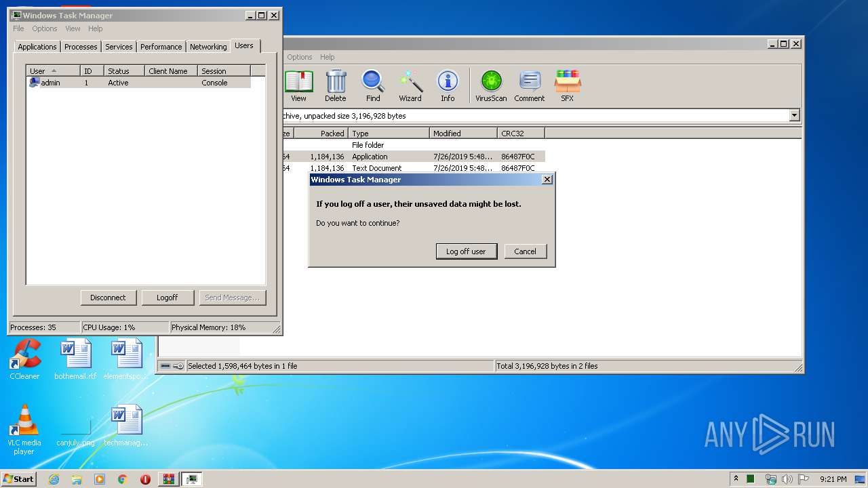Click the Logoff button in Task Manager
Viewport: 868px width, 488px height.
coord(167,298)
